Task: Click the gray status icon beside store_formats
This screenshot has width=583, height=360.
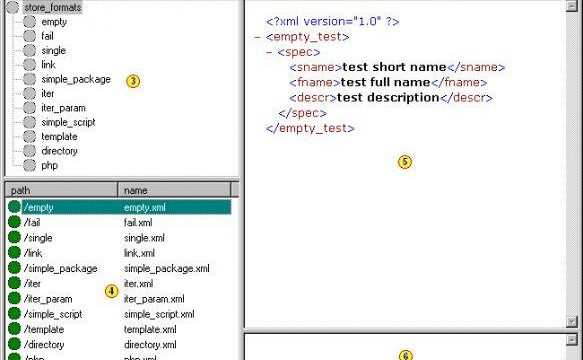Action: [x=12, y=7]
